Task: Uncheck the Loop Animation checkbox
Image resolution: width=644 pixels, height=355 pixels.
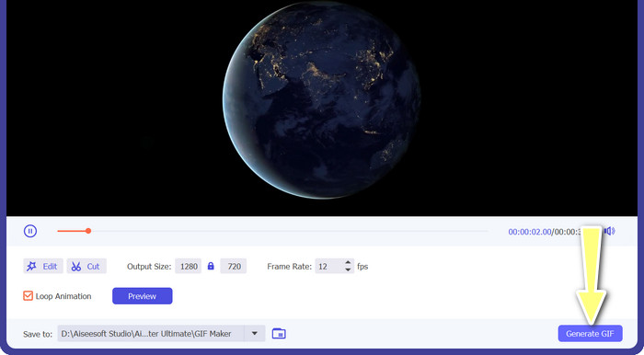Action: [x=28, y=296]
